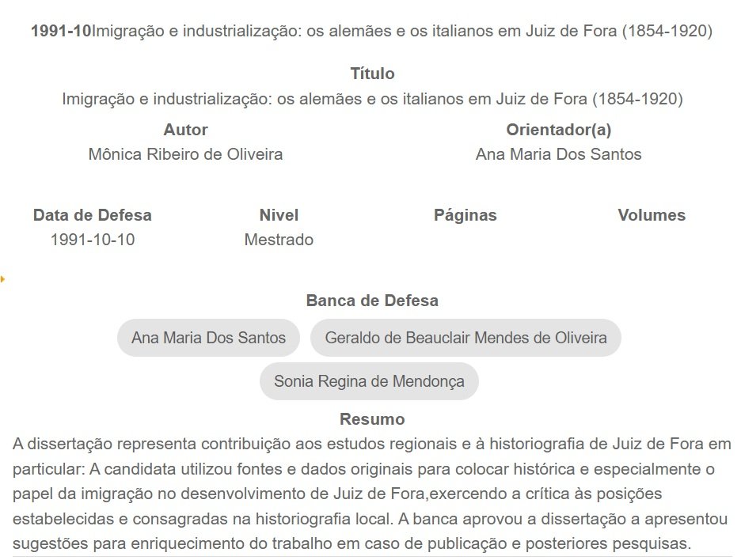Click the defense date 1991-10-10

tap(93, 240)
